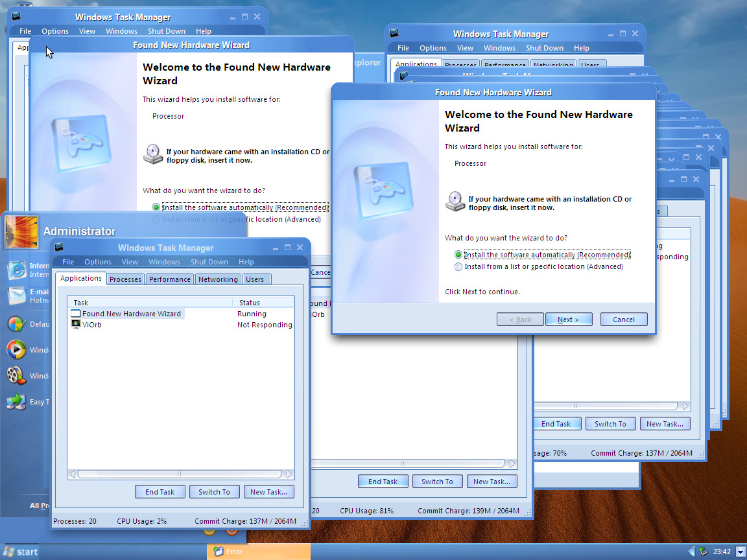The height and width of the screenshot is (560, 747).
Task: Open Shut Down menu of Task Manager behind mouse cursor
Action: pyautogui.click(x=166, y=31)
